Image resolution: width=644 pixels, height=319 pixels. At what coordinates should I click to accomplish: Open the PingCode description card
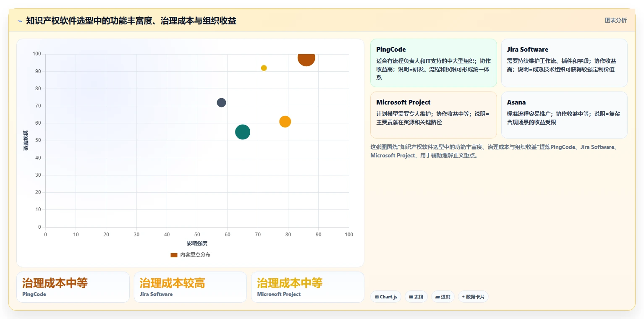tap(433, 63)
